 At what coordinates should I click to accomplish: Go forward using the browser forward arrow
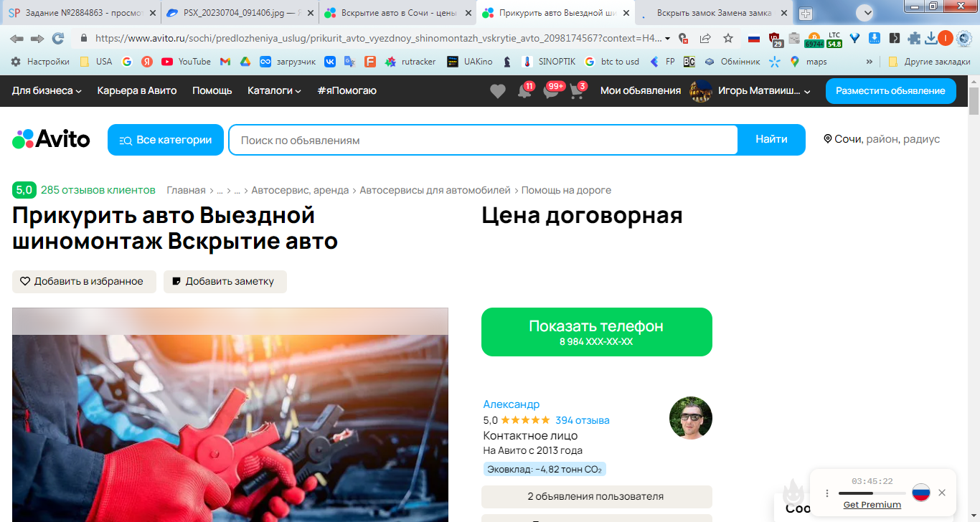(37, 39)
